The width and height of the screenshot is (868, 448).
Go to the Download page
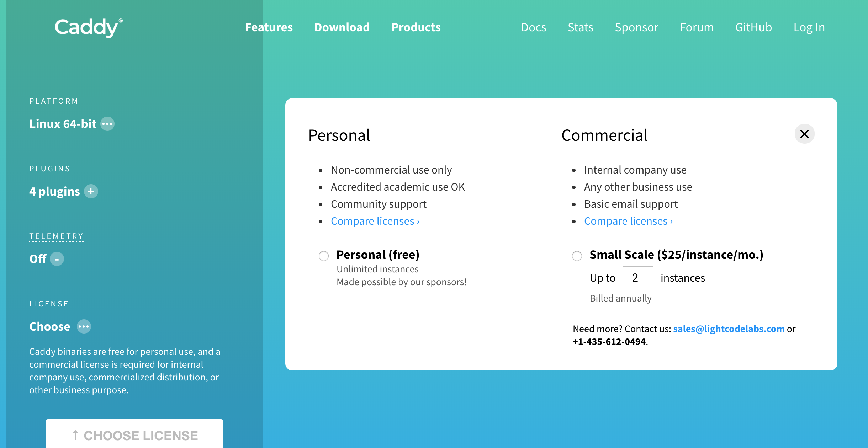pyautogui.click(x=342, y=27)
